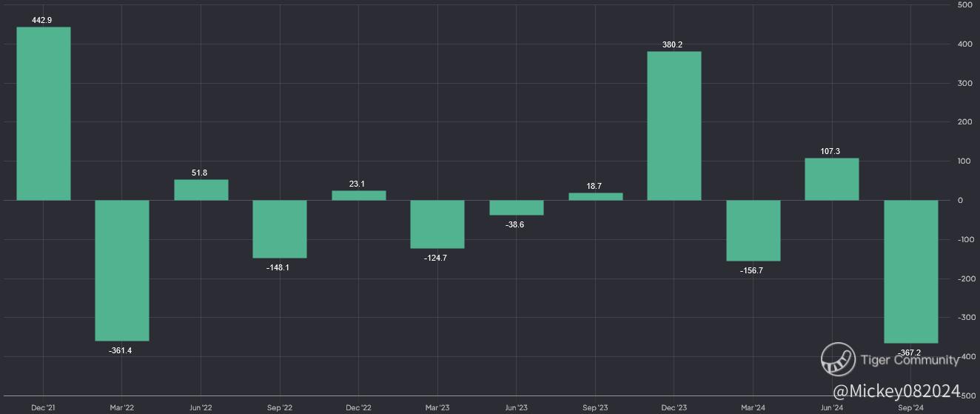Viewport: 980px width, 414px height.
Task: Click the Jun '23 axis label
Action: 517,407
